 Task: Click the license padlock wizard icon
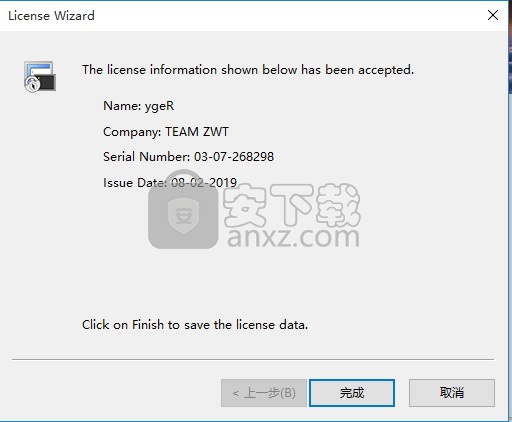click(x=40, y=76)
